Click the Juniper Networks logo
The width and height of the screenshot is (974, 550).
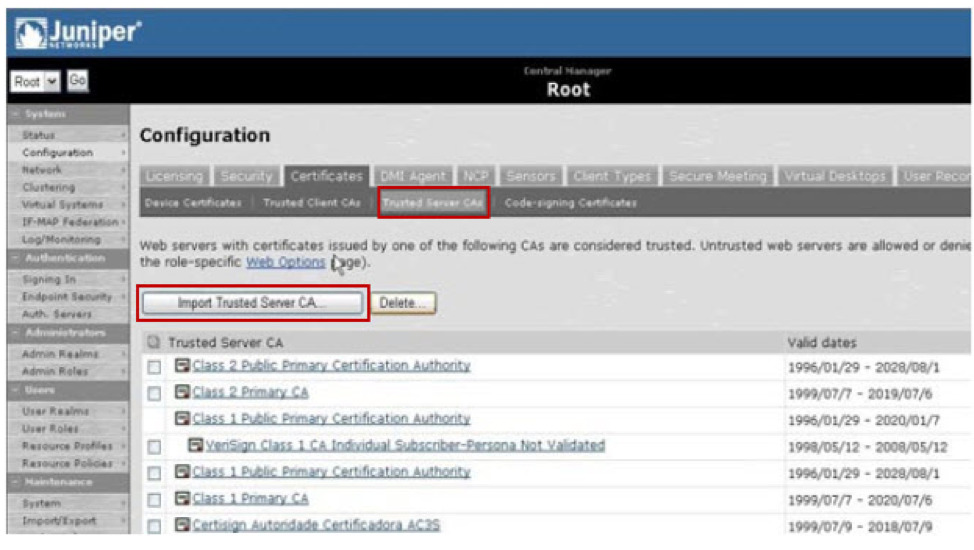[x=78, y=33]
